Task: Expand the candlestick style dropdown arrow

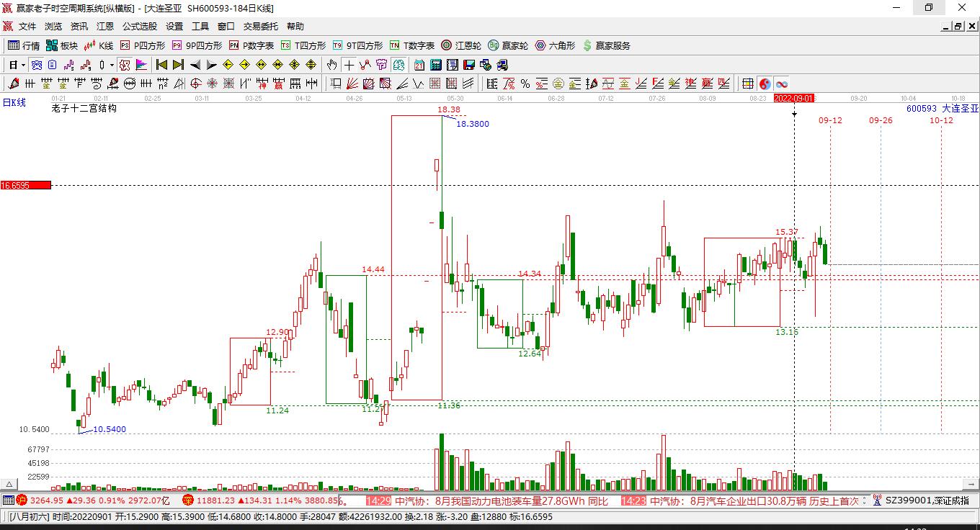Action: click(x=112, y=65)
